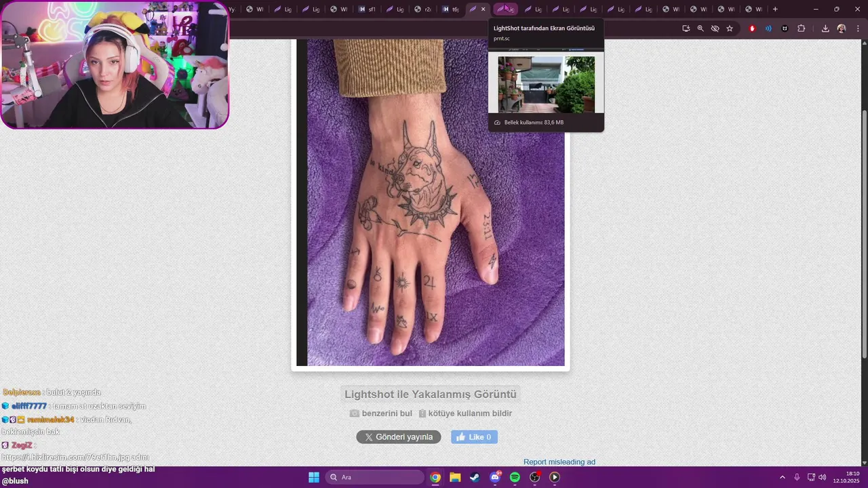The width and height of the screenshot is (868, 488).
Task: Switch to the 'r2' tab
Action: [x=422, y=9]
